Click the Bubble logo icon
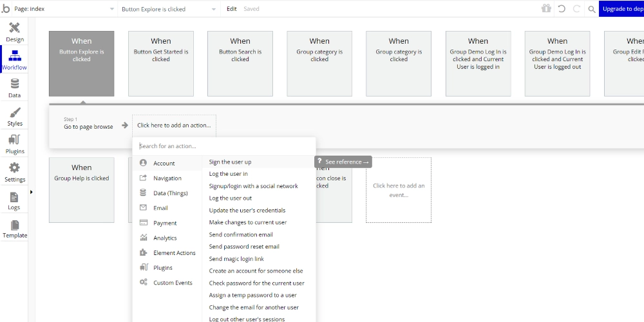Viewport: 644px width, 322px height. point(5,8)
